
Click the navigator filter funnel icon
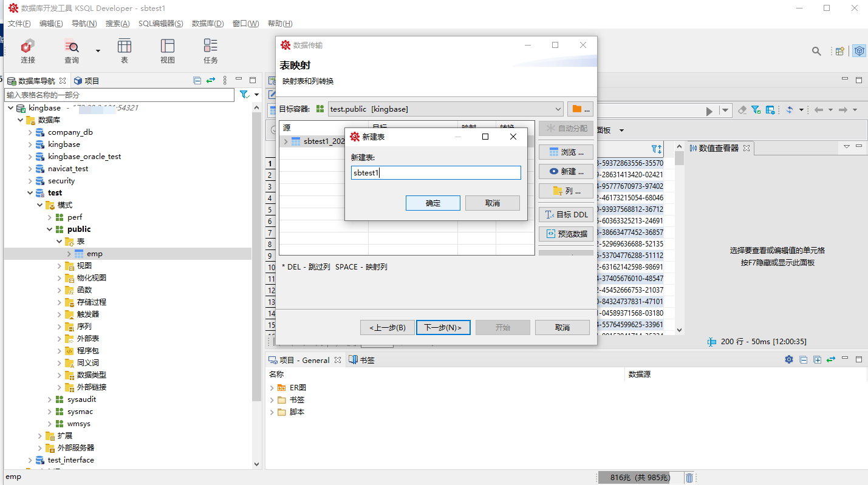244,95
